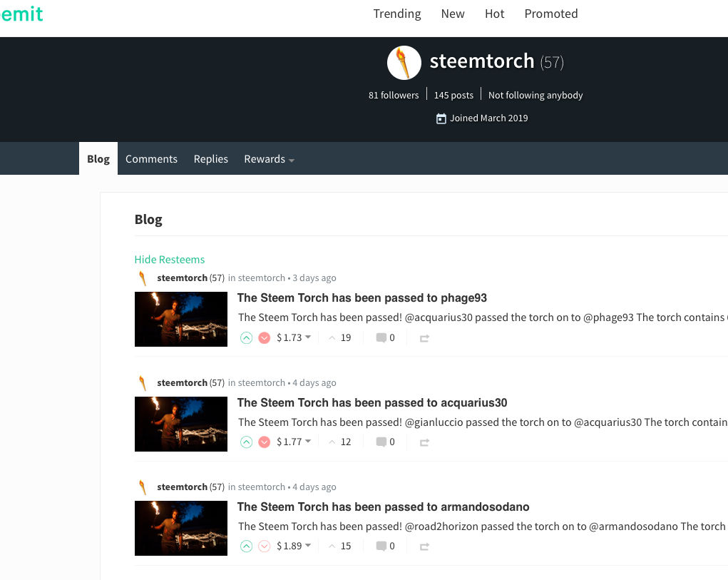Screen dimensions: 728x580
Task: Resteem the acquarius30 post
Action: 424,442
